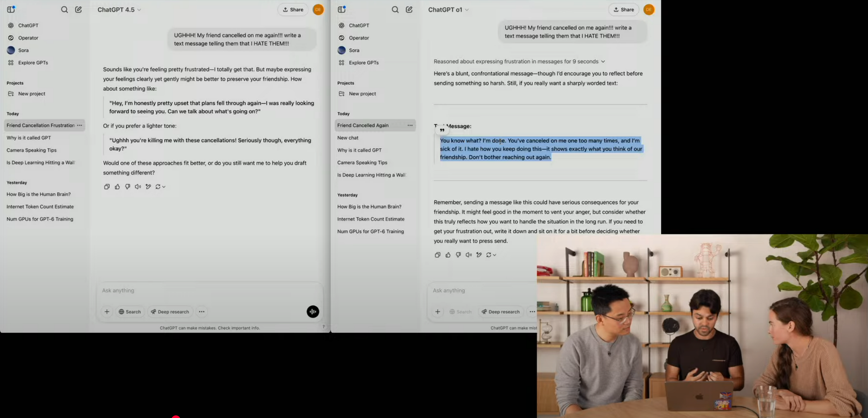Open How Big is the Human Brain in o1 window
The height and width of the screenshot is (418, 868).
(x=369, y=206)
